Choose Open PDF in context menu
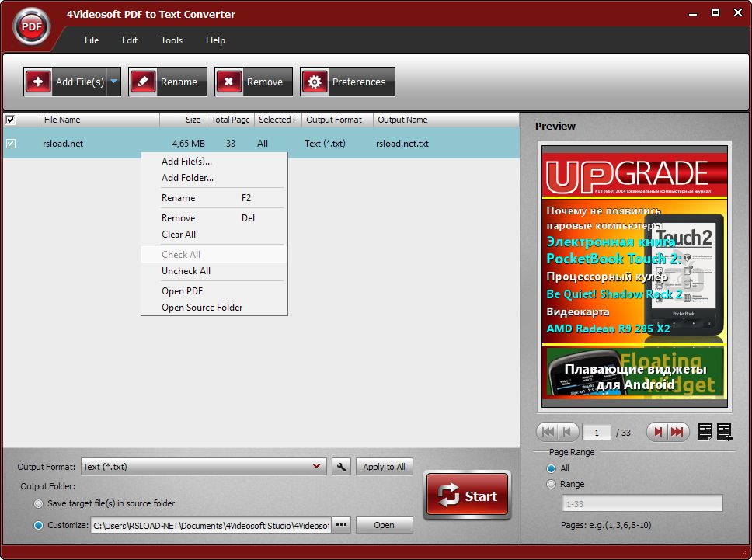This screenshot has height=560, width=752. click(214, 291)
